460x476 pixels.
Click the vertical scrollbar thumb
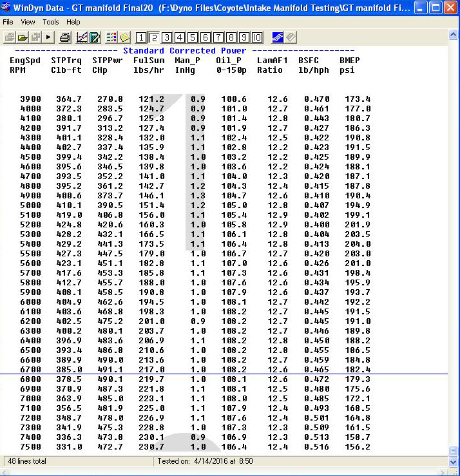453,451
